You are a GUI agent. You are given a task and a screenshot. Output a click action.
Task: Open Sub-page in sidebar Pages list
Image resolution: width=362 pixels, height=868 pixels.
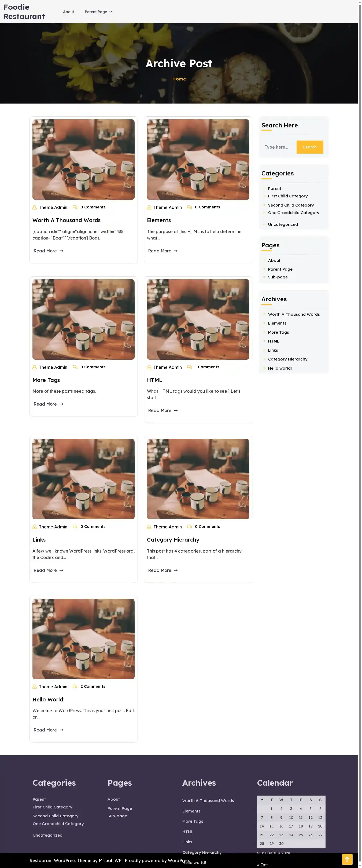click(x=278, y=277)
